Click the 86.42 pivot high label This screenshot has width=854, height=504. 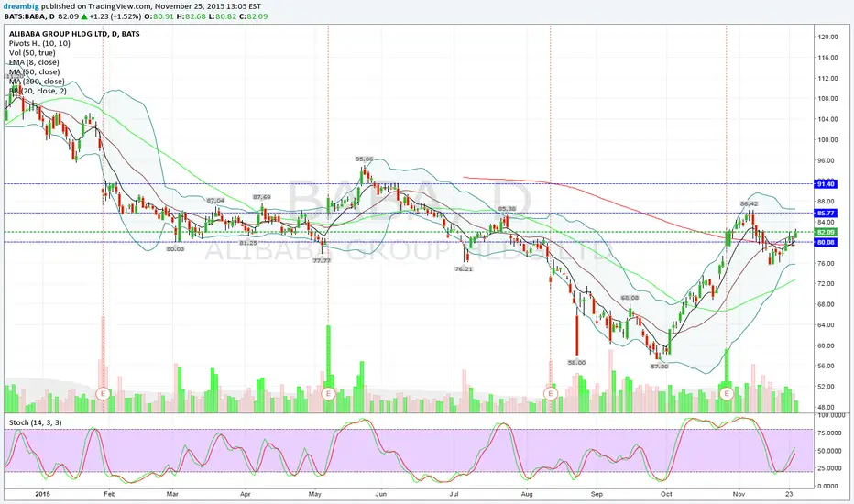pyautogui.click(x=749, y=203)
